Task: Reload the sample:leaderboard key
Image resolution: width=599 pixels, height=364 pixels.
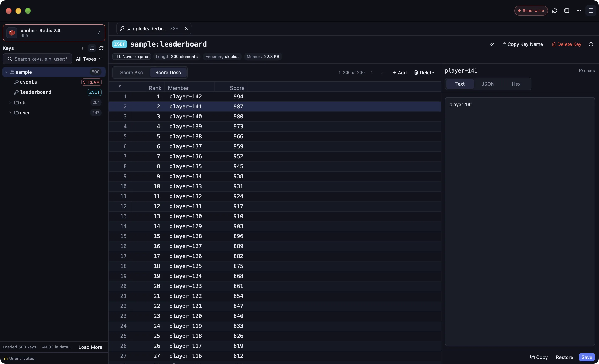Action: point(591,44)
